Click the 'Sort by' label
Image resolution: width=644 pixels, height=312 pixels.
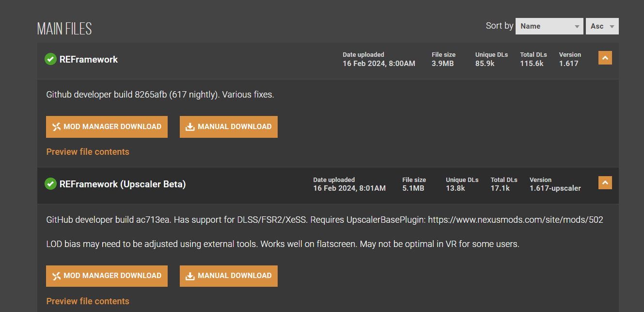pos(500,26)
